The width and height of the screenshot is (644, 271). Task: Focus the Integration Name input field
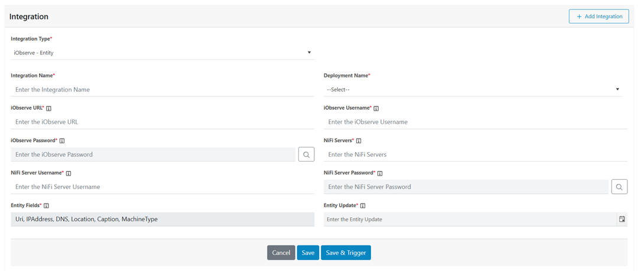[x=162, y=89]
